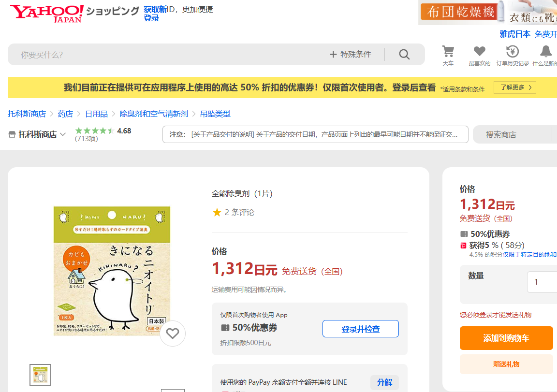Go to 药店 breadcrumb category
The height and width of the screenshot is (392, 557).
click(x=65, y=114)
